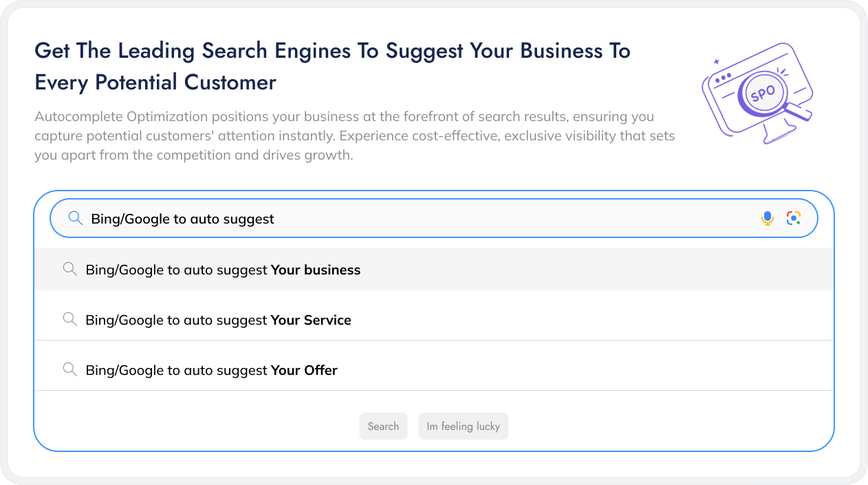The width and height of the screenshot is (868, 485).
Task: Click the small sparkle star above the monitor illustration
Action: click(716, 62)
